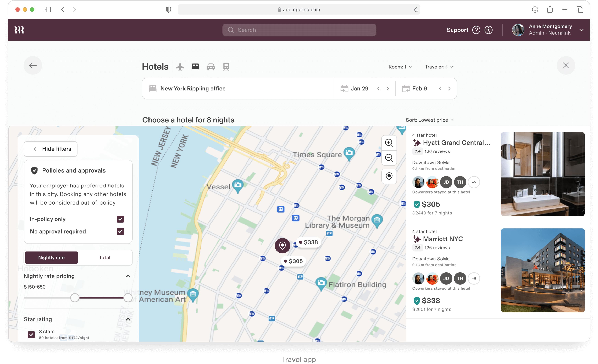This screenshot has width=598, height=364.
Task: Open accessibility options icon in header
Action: (x=489, y=30)
